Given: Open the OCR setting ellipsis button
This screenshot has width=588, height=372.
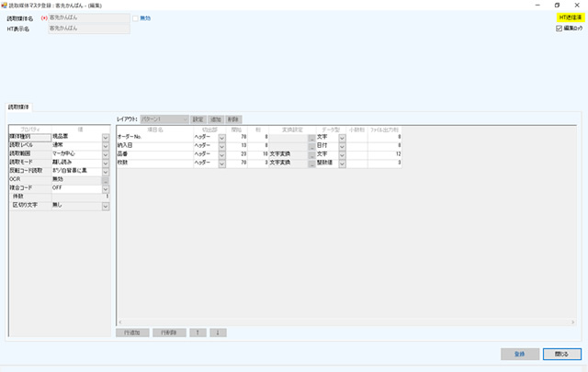Looking at the screenshot, I should click(106, 179).
